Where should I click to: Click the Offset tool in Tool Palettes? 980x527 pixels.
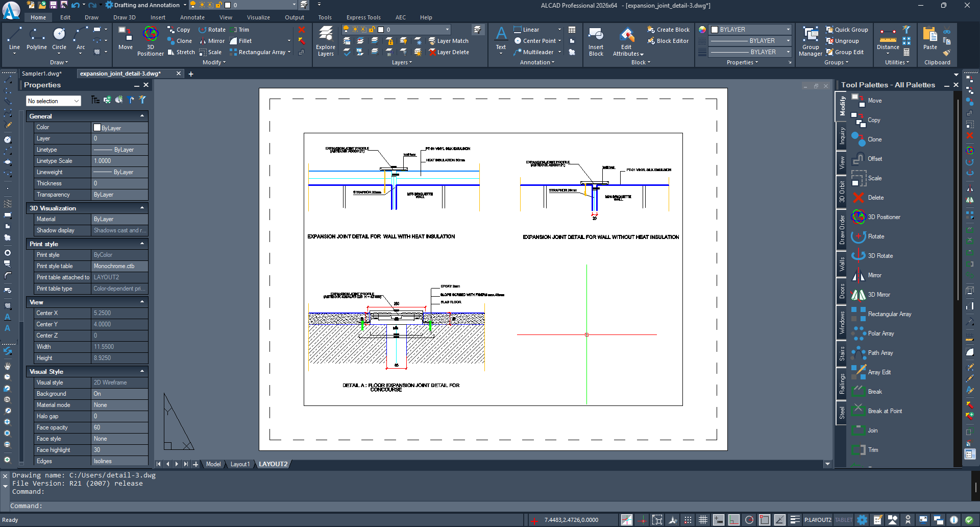click(x=874, y=159)
